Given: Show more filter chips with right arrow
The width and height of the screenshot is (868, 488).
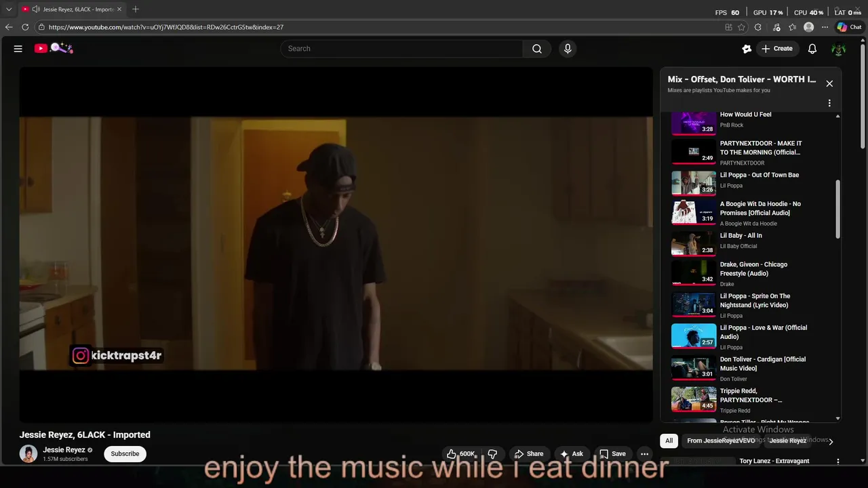Looking at the screenshot, I should click(x=831, y=441).
